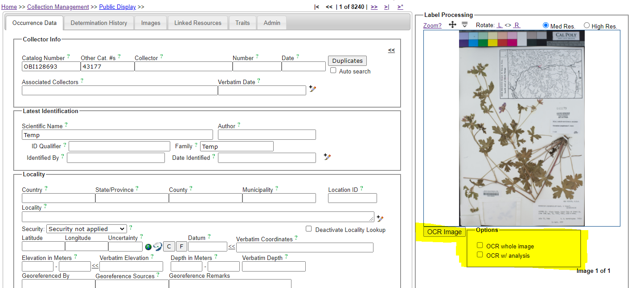Show help for ID Qualifier

coord(65,145)
